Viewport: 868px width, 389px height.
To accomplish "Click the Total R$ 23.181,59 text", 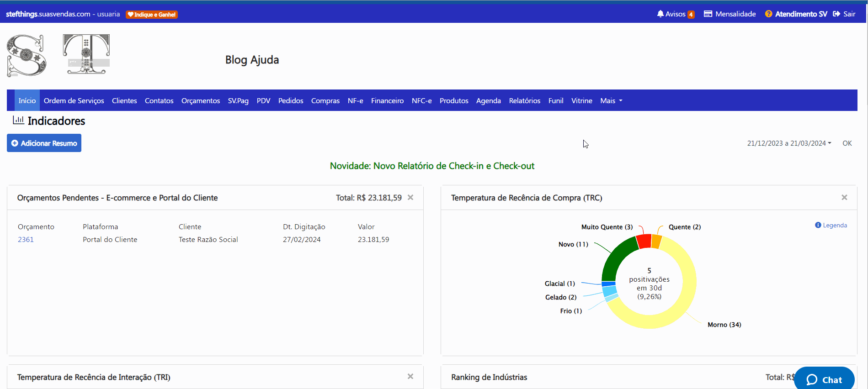I will [369, 198].
